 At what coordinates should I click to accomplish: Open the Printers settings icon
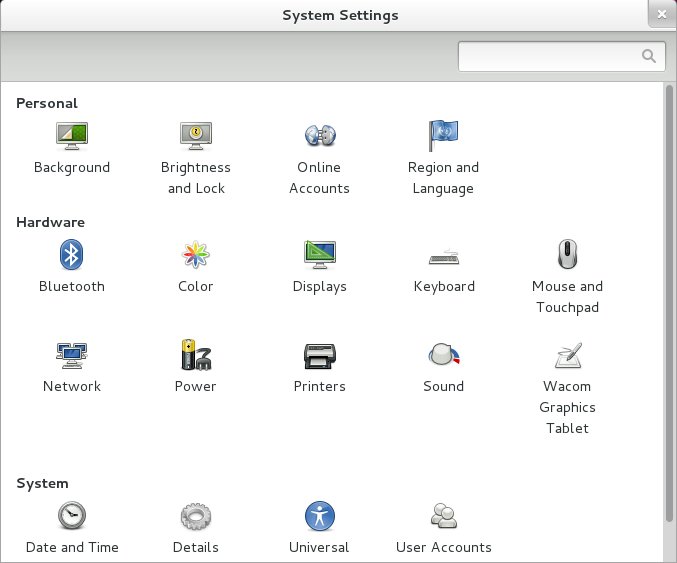click(320, 356)
